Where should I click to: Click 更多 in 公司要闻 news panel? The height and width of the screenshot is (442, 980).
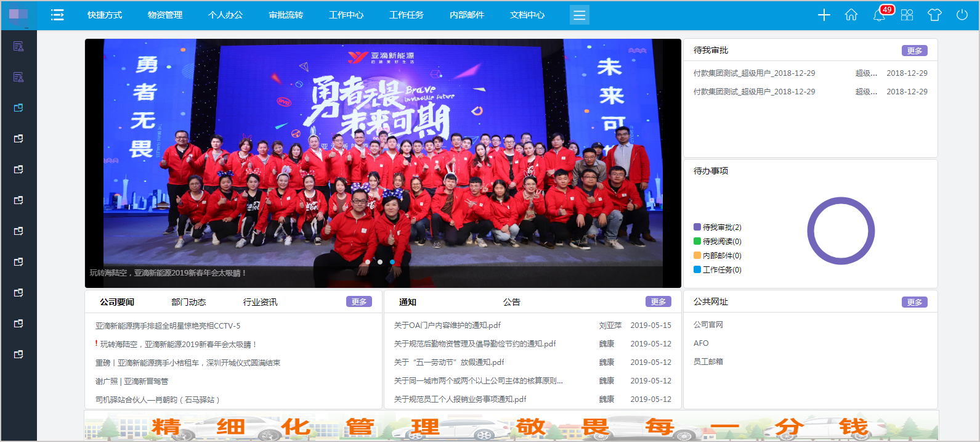pyautogui.click(x=359, y=301)
